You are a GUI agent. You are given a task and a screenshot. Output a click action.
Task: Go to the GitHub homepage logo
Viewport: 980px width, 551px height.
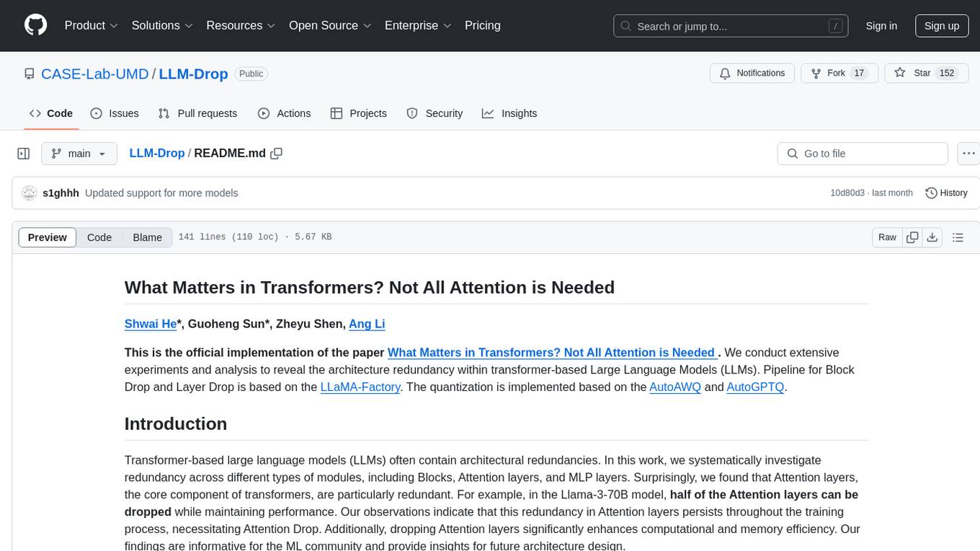click(35, 25)
